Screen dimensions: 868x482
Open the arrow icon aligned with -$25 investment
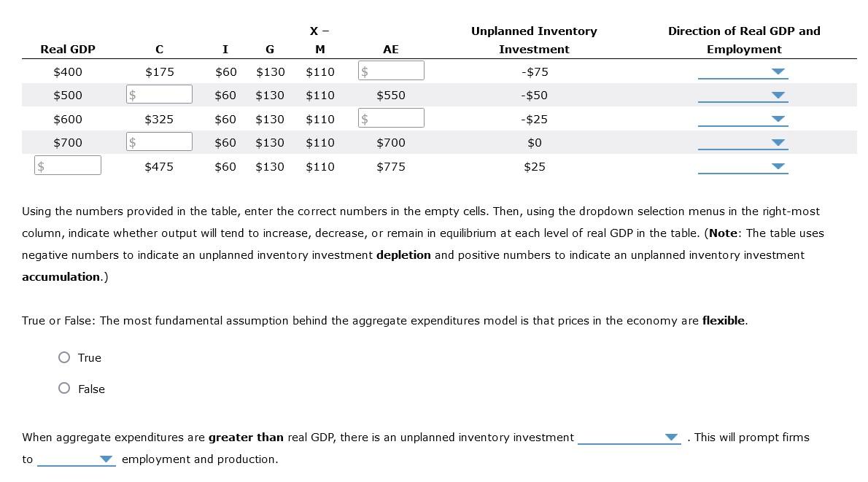pos(779,119)
